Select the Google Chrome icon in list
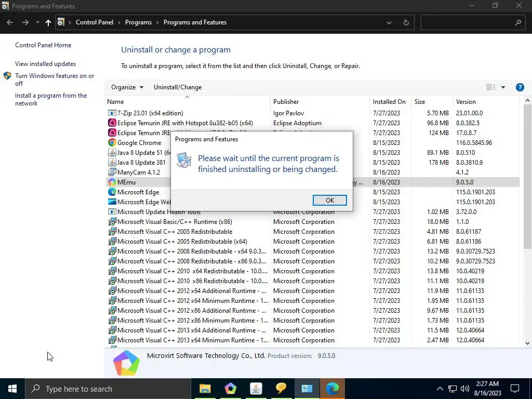Image resolution: width=532 pixels, height=399 pixels. coord(112,142)
